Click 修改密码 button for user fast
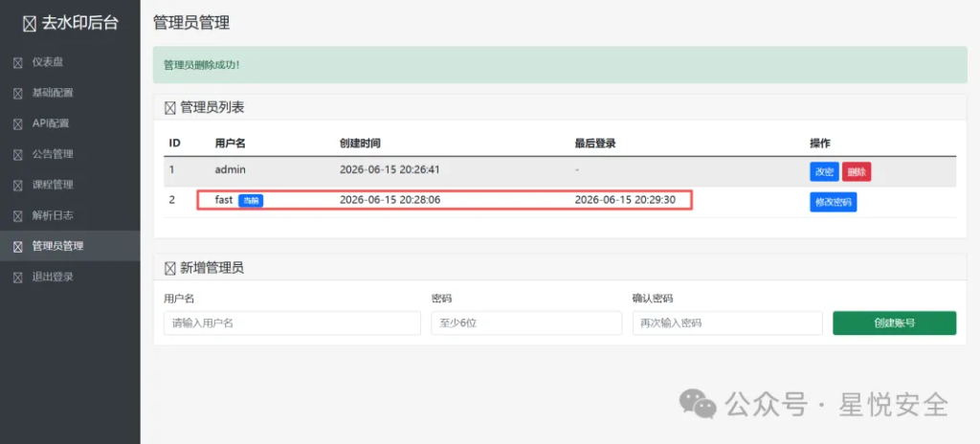The width and height of the screenshot is (980, 444). pos(834,202)
